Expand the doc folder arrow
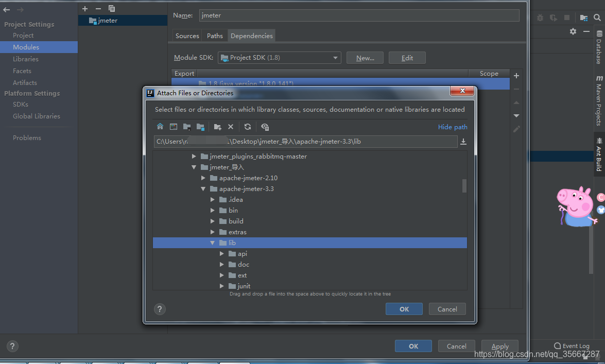Image resolution: width=605 pixels, height=364 pixels. (222, 265)
